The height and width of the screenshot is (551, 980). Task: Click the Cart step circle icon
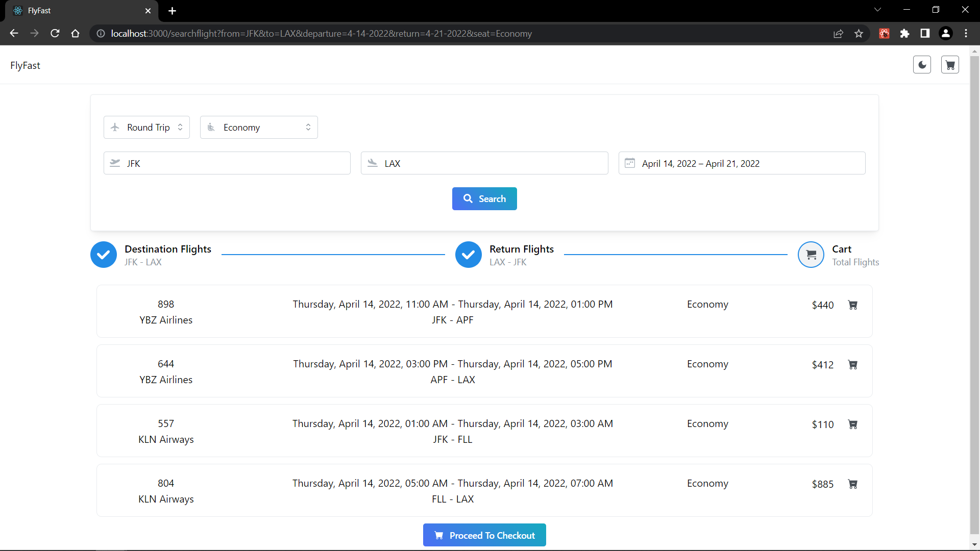[811, 255]
